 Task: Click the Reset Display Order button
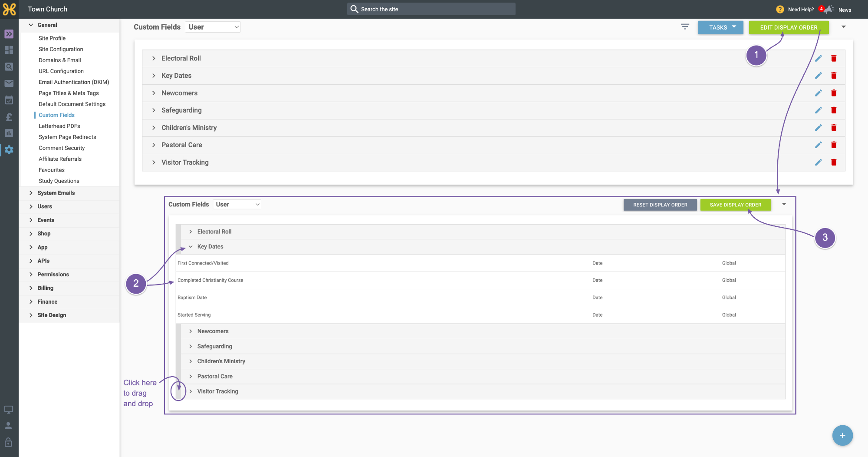[x=660, y=205]
